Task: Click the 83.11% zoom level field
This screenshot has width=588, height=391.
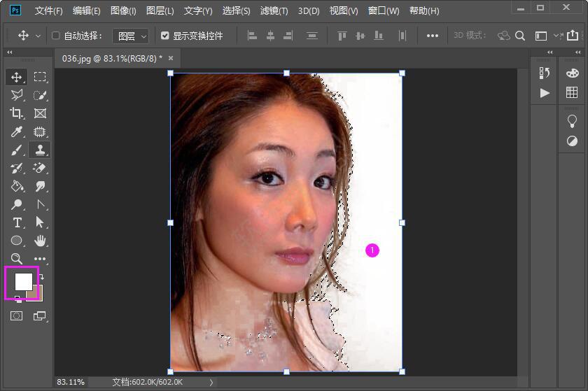Action: (x=71, y=383)
